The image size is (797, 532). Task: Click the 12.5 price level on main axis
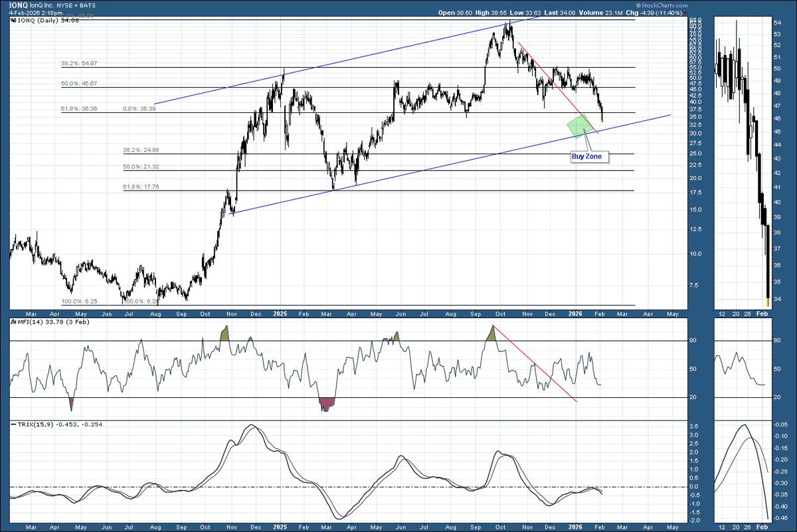[x=695, y=229]
